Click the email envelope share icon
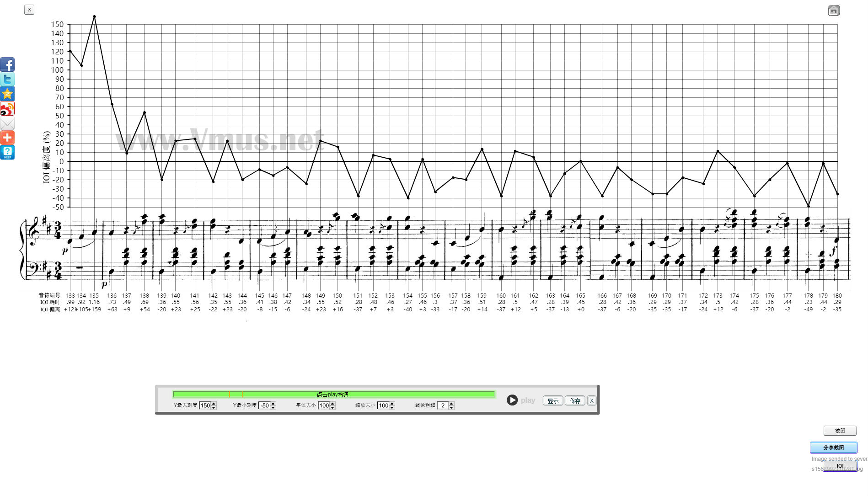The image size is (868, 496). (7, 123)
